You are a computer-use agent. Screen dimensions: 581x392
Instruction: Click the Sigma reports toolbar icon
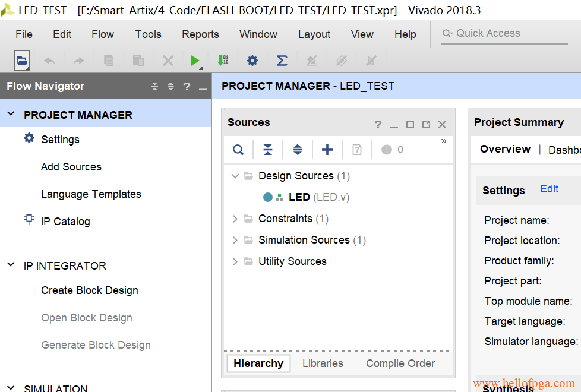tap(282, 60)
